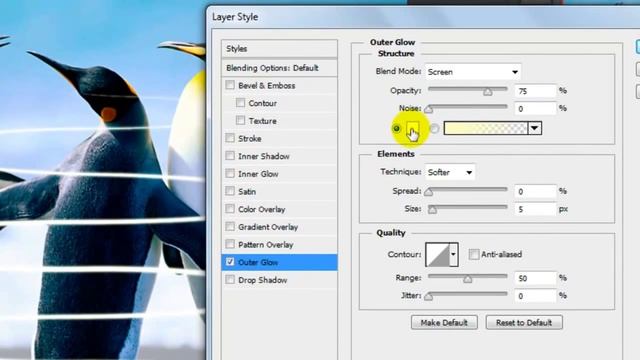Click the Make Default button
The image size is (640, 360).
[444, 322]
